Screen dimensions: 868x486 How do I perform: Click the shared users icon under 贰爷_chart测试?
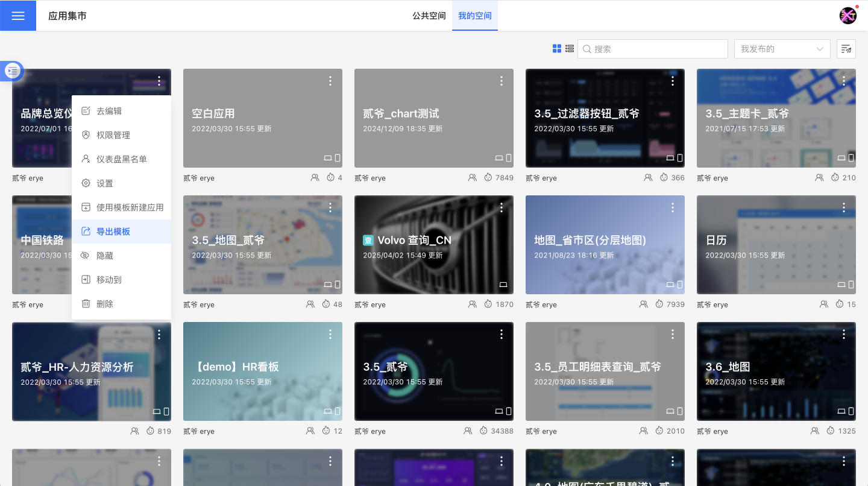pyautogui.click(x=473, y=178)
